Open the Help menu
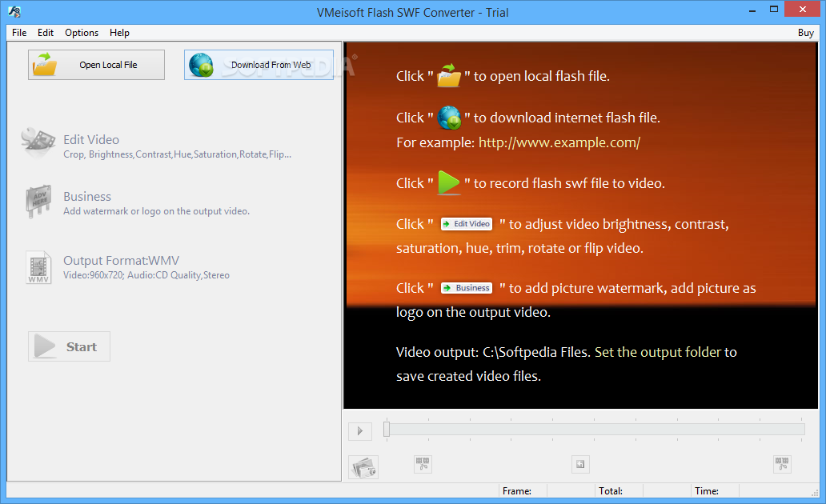Image resolution: width=826 pixels, height=504 pixels. [x=119, y=33]
